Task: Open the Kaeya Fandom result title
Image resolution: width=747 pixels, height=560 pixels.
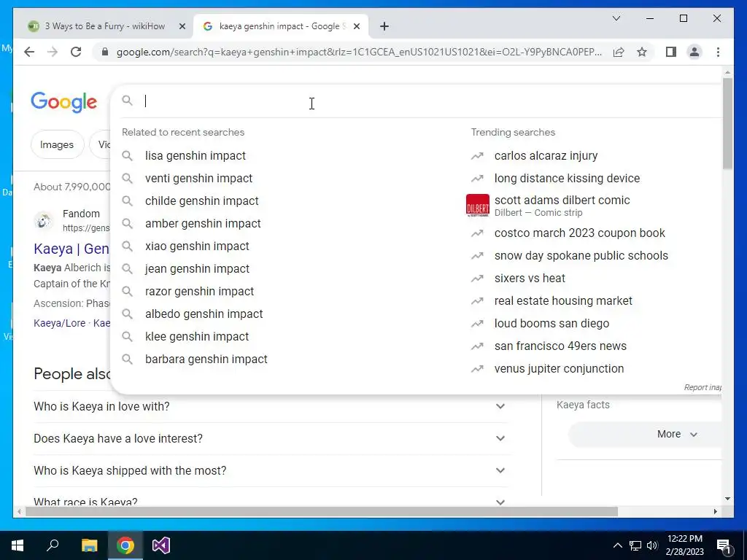Action: tap(71, 249)
